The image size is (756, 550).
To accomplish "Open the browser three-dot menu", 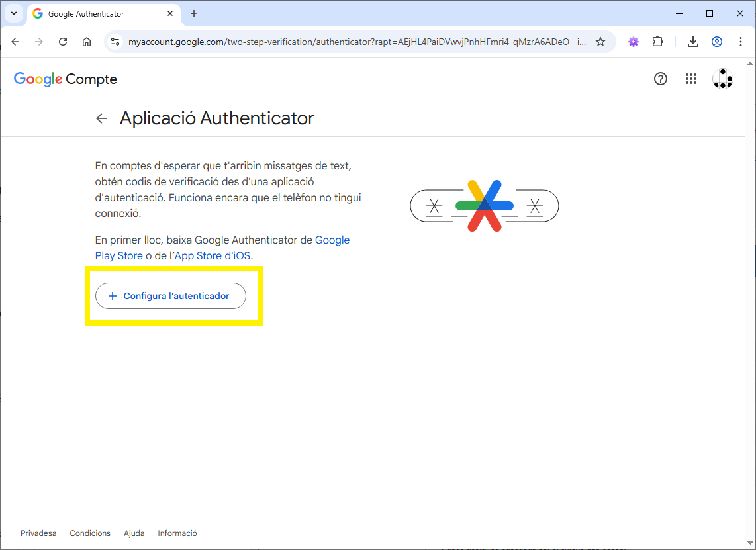I will point(741,41).
